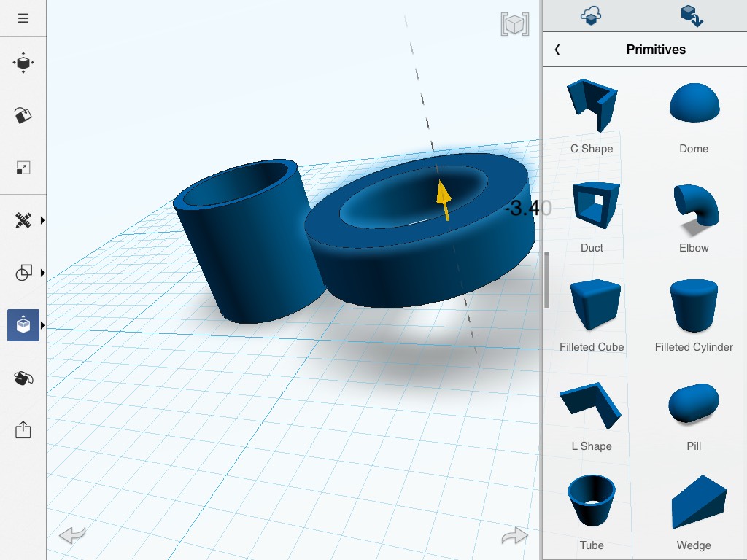The image size is (747, 560).
Task: Click the redo arrow
Action: point(515,534)
